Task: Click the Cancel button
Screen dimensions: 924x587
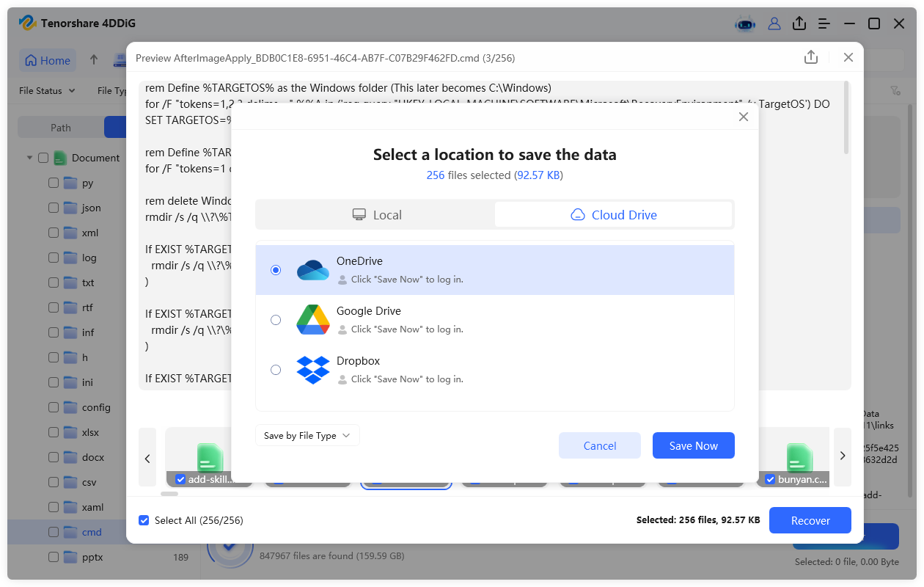Action: point(600,445)
